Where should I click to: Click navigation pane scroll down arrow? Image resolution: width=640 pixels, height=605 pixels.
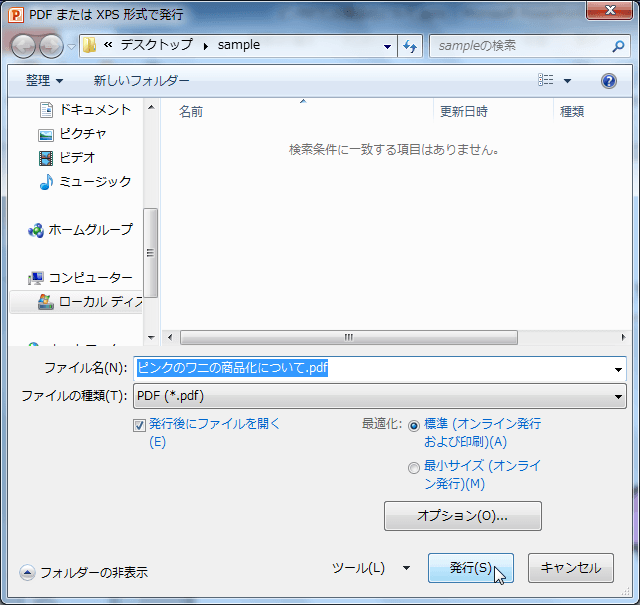151,338
